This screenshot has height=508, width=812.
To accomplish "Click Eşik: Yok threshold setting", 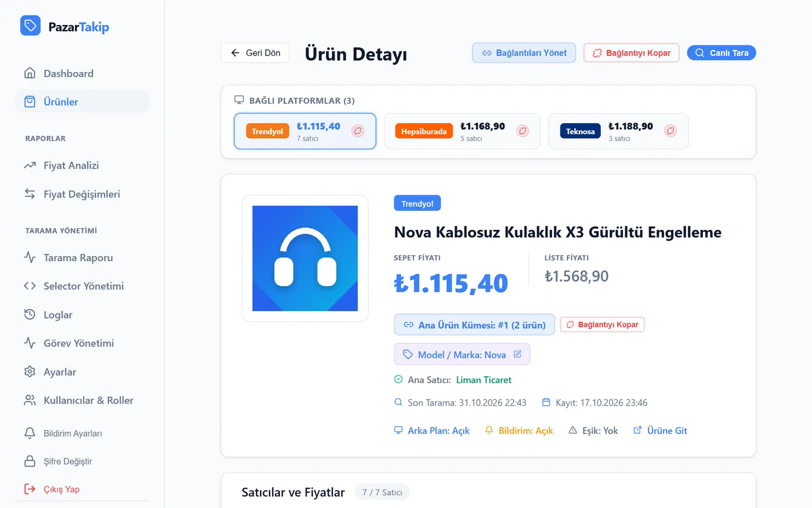I will pos(593,430).
